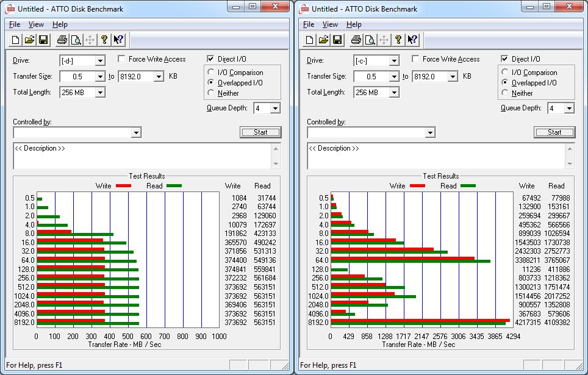Context help pointer icon in left window

(118, 40)
